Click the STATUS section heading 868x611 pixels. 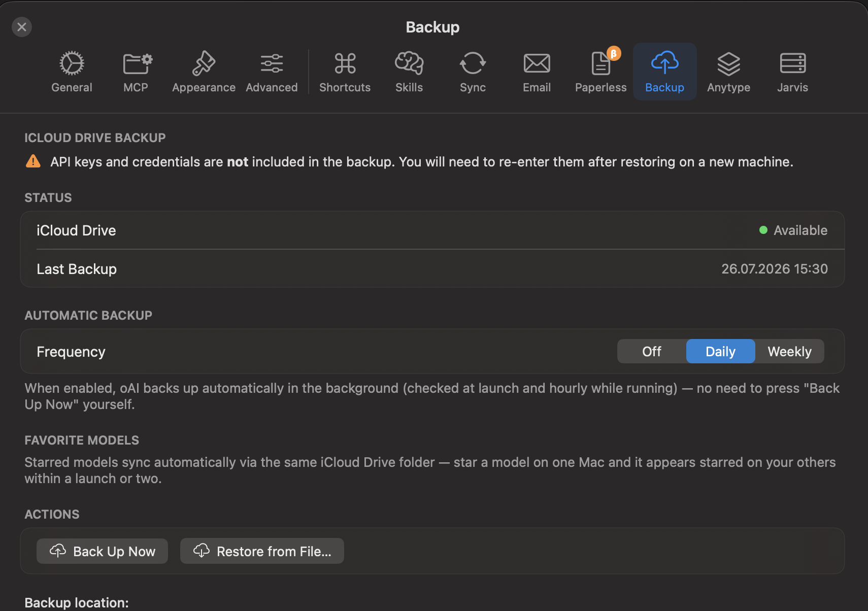click(x=48, y=198)
